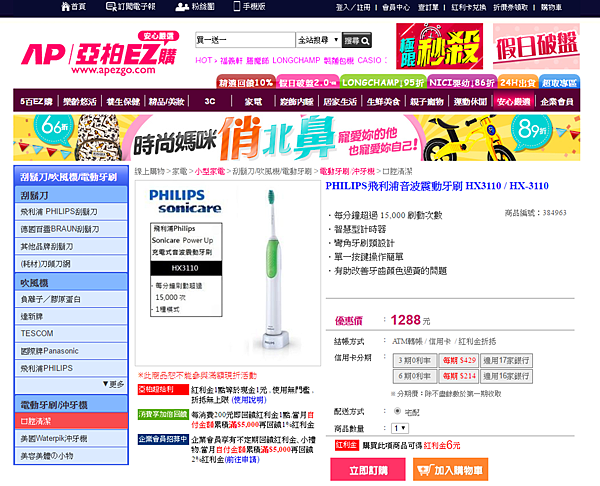Open the 會員中心 member center link
This screenshot has width=600, height=486.
tap(396, 7)
